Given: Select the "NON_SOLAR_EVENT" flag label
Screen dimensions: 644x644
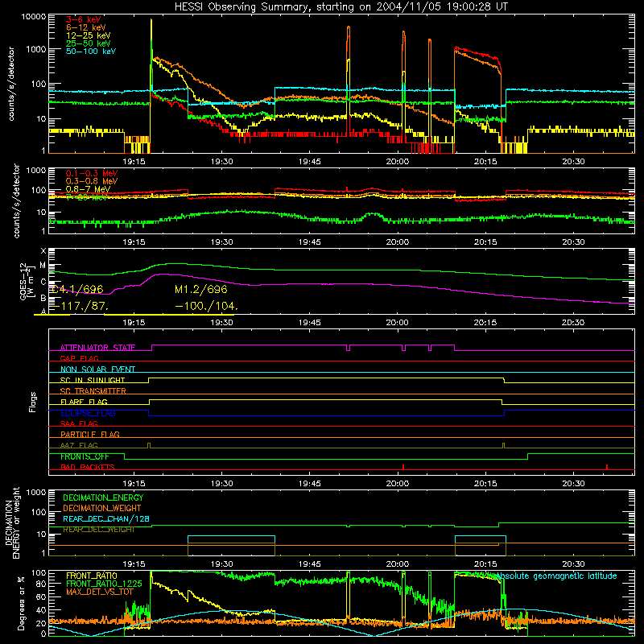Looking at the screenshot, I should [x=97, y=369].
